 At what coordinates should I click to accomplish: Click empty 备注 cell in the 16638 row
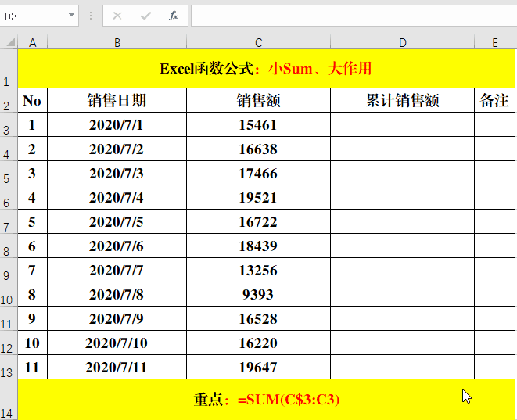(x=494, y=149)
